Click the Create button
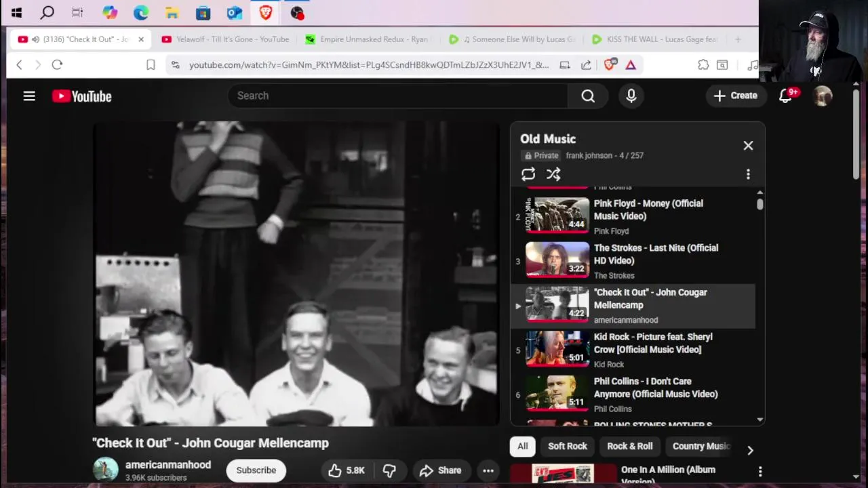868x488 pixels. (735, 96)
